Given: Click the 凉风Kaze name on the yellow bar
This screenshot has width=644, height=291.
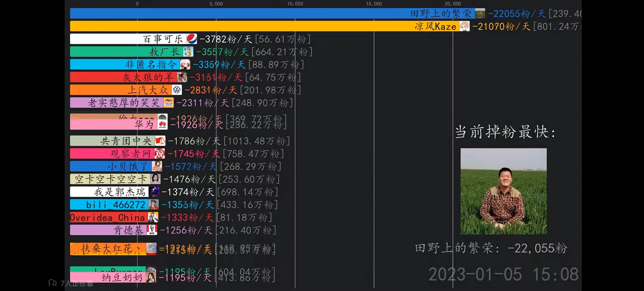Looking at the screenshot, I should tap(436, 26).
